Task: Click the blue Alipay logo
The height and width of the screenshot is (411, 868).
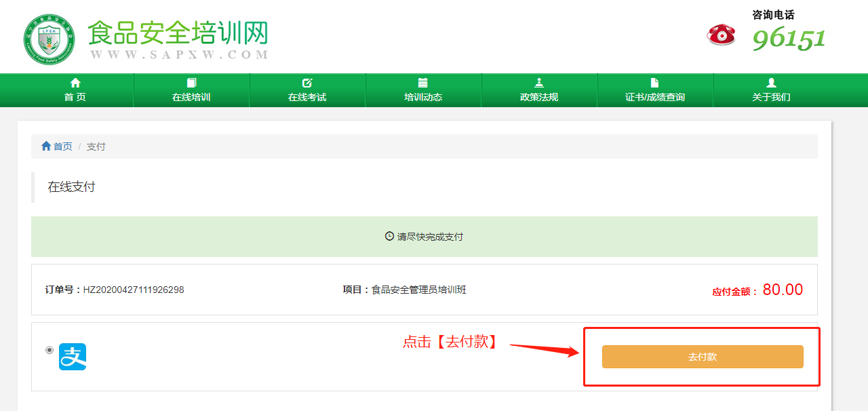Action: [x=73, y=357]
